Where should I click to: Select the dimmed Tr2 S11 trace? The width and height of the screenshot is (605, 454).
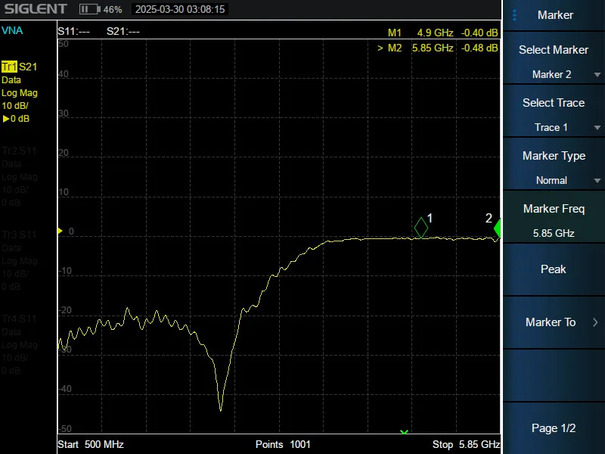[x=19, y=151]
